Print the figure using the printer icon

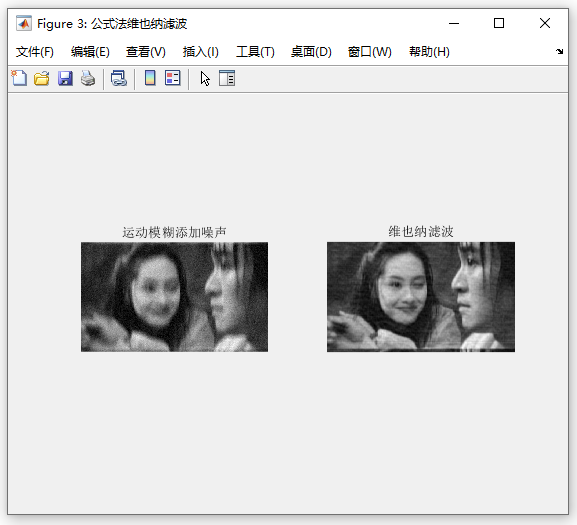coord(88,78)
